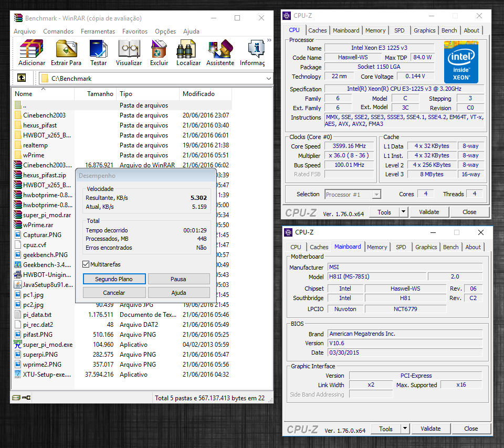Open About tab in bottom CPU-Z window
The height and width of the screenshot is (448, 504).
[473, 247]
